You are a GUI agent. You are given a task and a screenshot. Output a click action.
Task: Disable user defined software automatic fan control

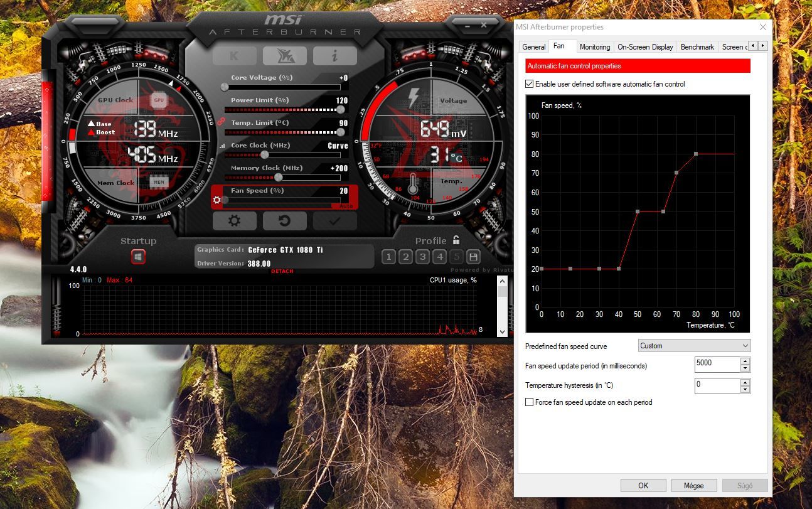coord(529,84)
